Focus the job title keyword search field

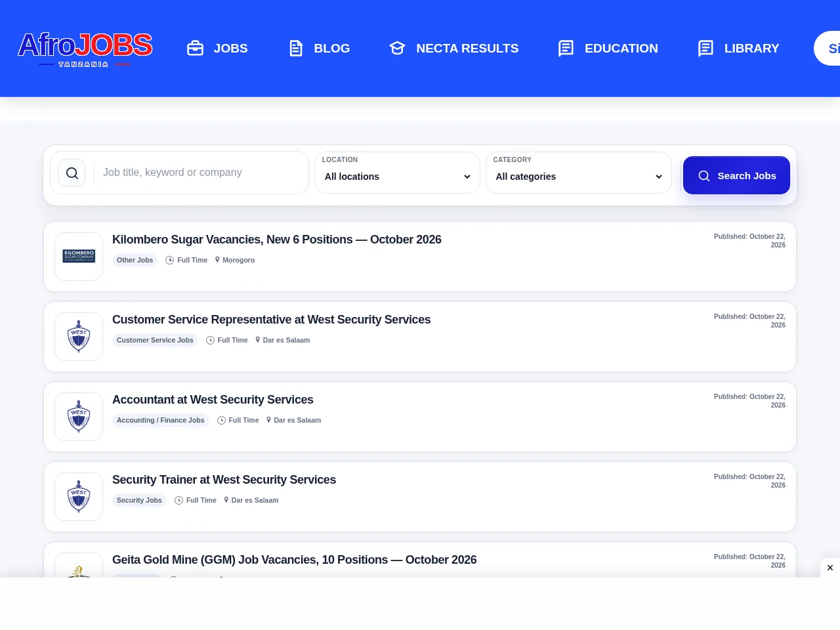[x=200, y=173]
